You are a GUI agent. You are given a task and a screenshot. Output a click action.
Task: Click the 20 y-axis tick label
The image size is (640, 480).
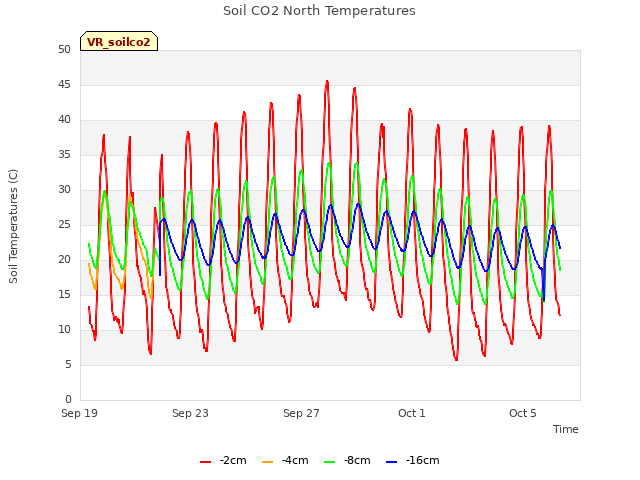click(64, 259)
